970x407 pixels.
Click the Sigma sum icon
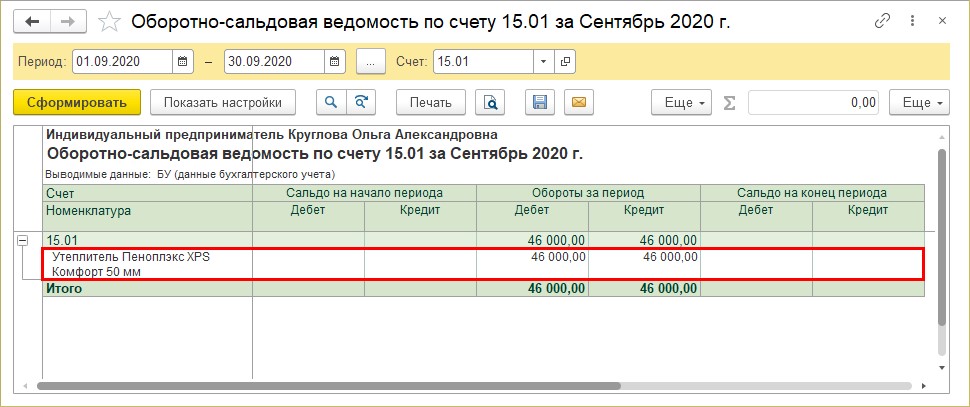[730, 103]
